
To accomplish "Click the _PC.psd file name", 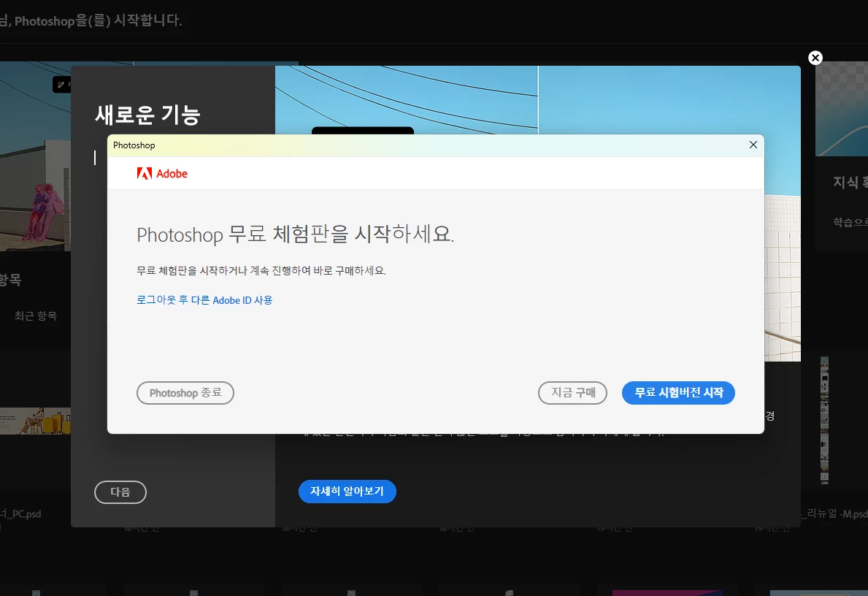I will click(20, 514).
